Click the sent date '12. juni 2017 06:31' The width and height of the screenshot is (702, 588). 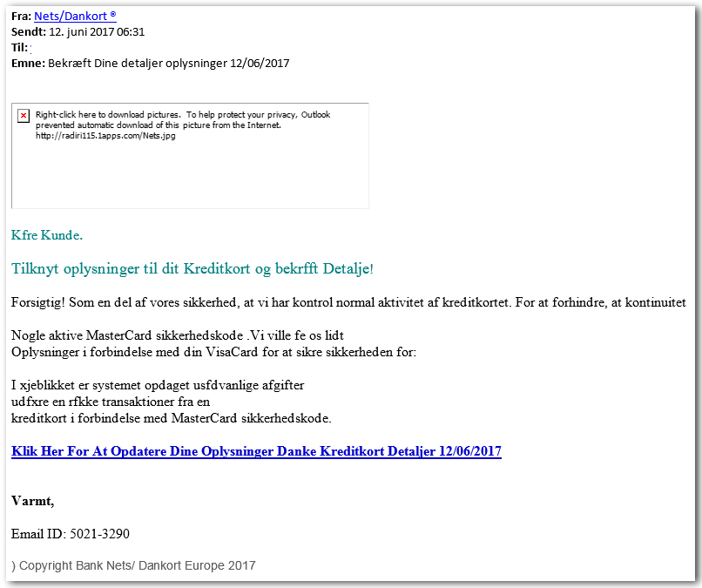97,32
